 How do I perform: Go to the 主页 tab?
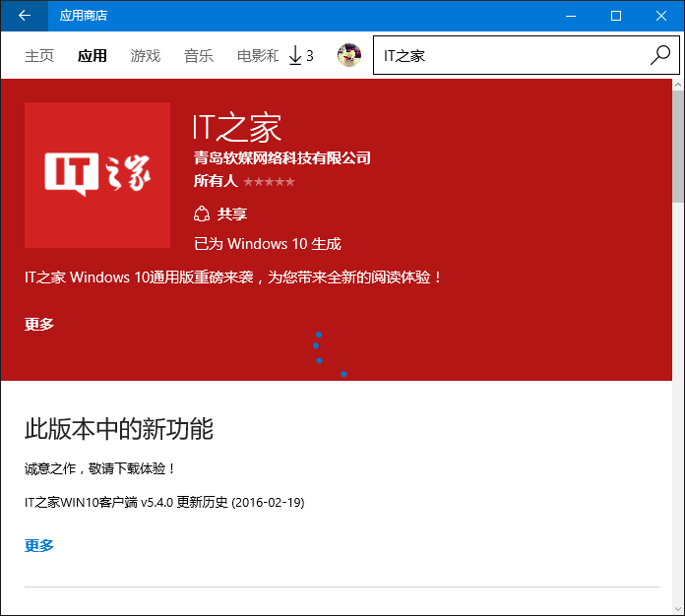coord(39,56)
